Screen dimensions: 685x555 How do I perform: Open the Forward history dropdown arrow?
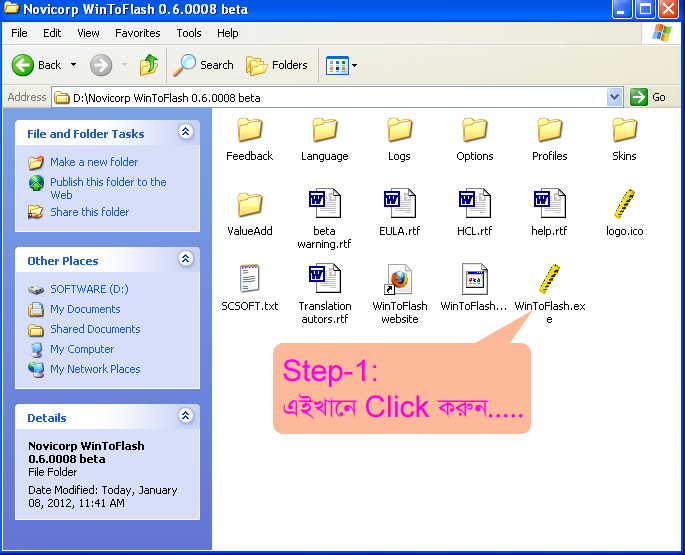125,65
